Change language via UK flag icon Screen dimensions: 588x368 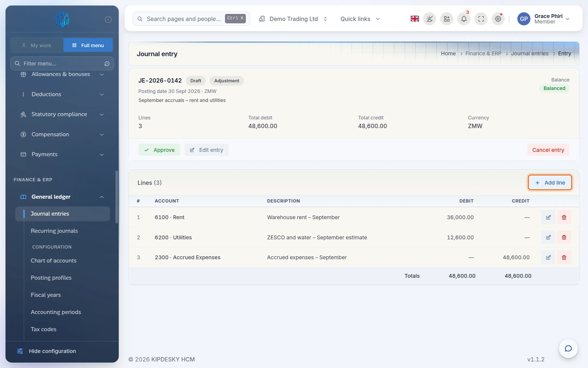click(x=415, y=19)
